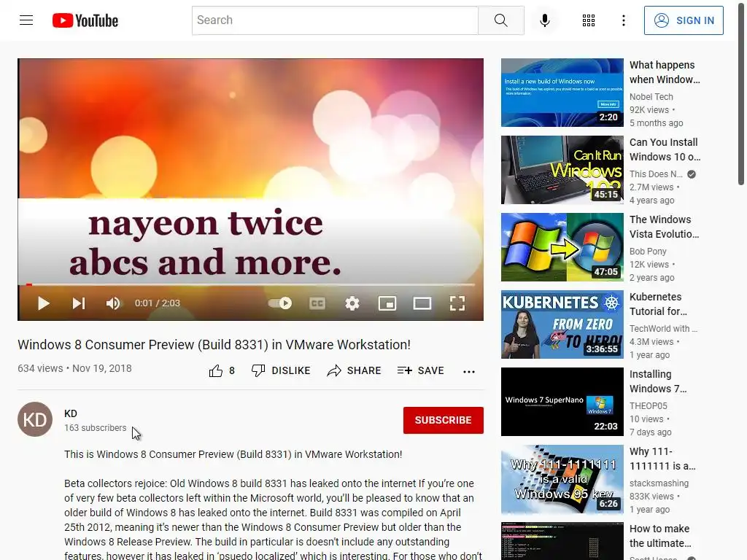The image size is (747, 560).
Task: SAVE the video to playlist
Action: pyautogui.click(x=421, y=371)
